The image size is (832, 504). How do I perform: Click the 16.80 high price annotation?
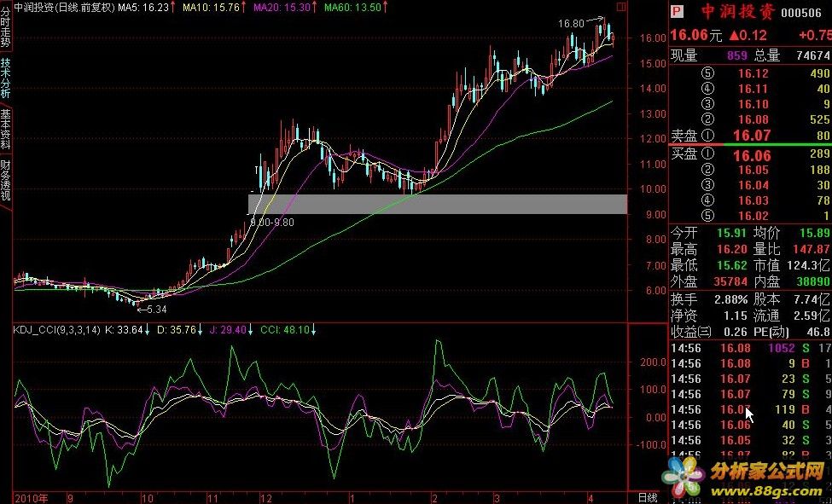point(571,24)
